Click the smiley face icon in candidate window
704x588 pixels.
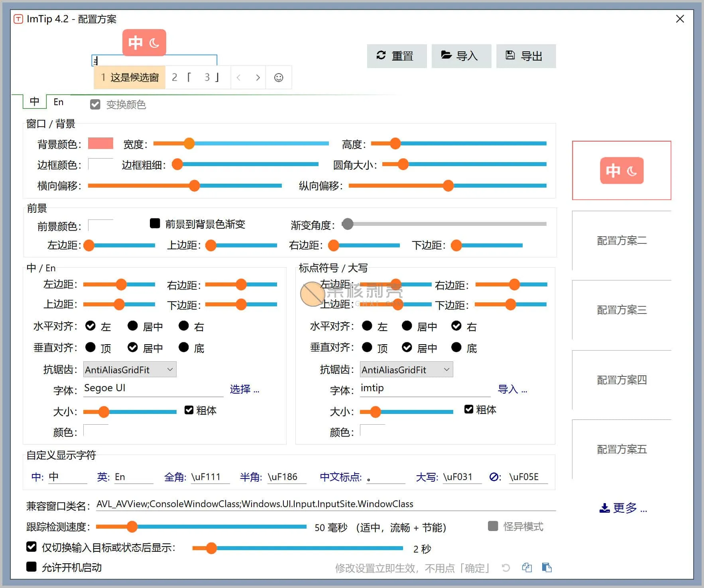[279, 77]
